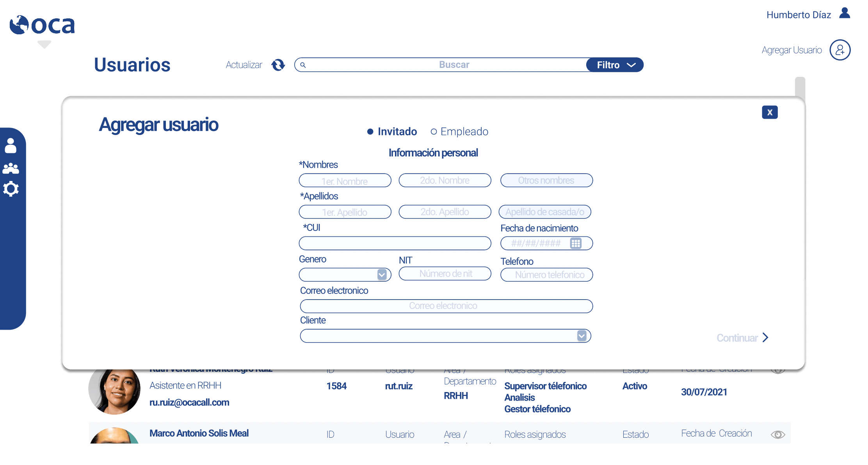Click the refresh Actualizar icon
This screenshot has width=868, height=465.
click(x=278, y=65)
